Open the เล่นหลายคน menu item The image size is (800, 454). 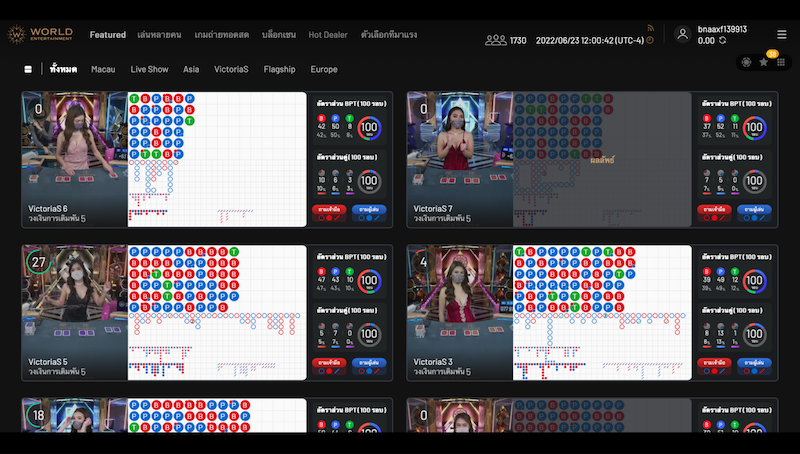(x=159, y=35)
